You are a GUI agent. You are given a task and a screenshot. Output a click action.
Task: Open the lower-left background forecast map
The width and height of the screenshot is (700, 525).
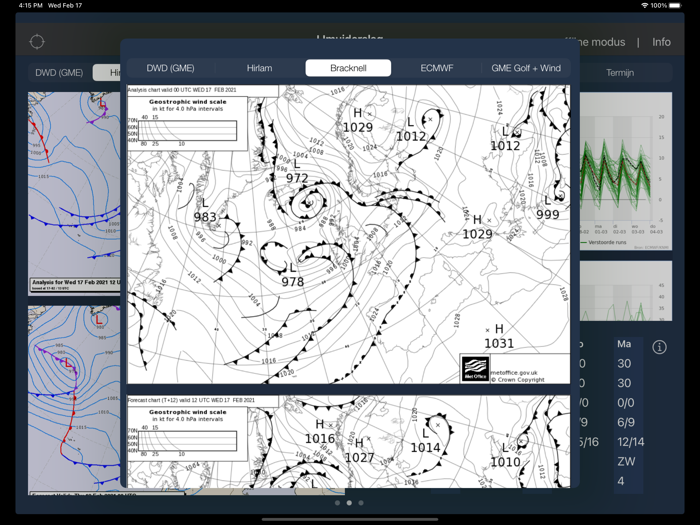[74, 400]
